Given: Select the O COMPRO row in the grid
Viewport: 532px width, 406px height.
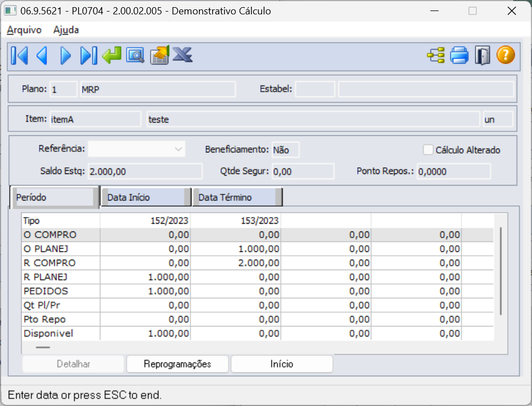Looking at the screenshot, I should click(x=61, y=235).
